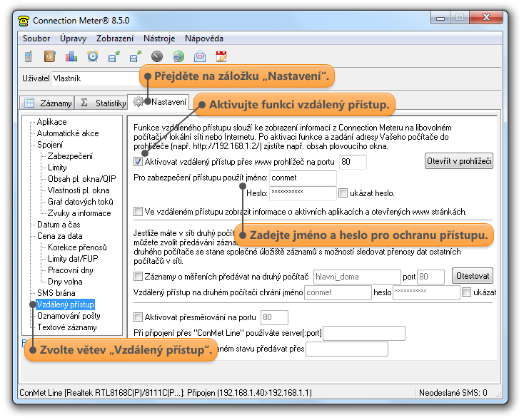Screen dimensions: 524x420
Task: Click the second computer port 80 field
Action: point(430,277)
